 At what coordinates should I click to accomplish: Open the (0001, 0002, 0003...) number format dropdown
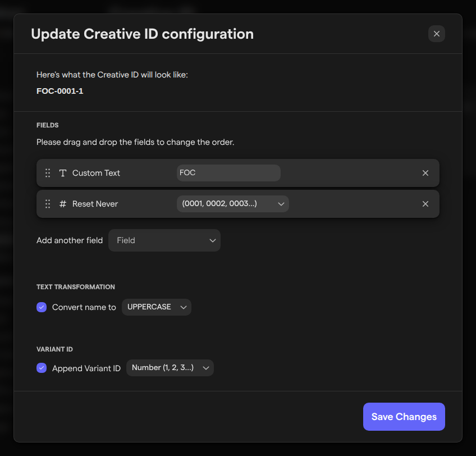click(232, 204)
